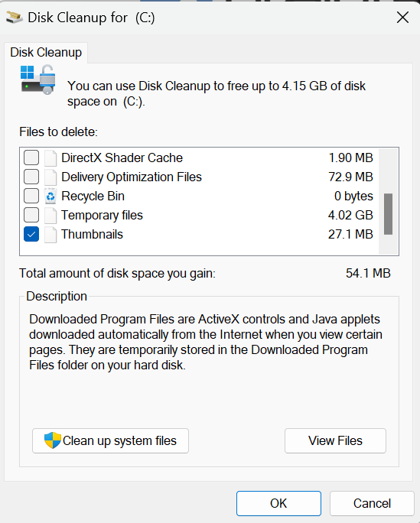Check the Temporary files checkbox
The width and height of the screenshot is (420, 523).
(x=31, y=215)
